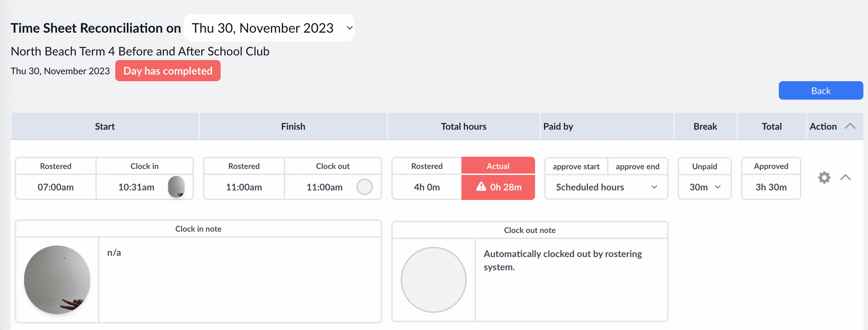Click the Day has completed badge
This screenshot has width=868, height=330.
[x=168, y=71]
